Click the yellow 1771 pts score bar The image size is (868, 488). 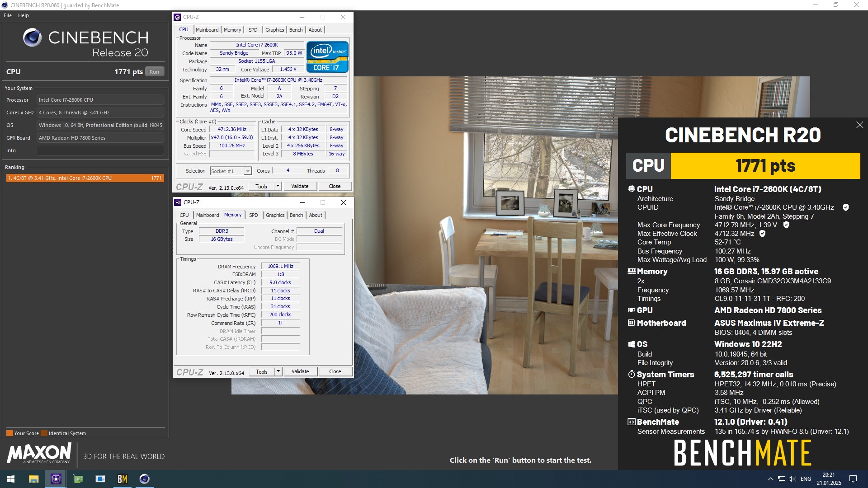pyautogui.click(x=765, y=166)
